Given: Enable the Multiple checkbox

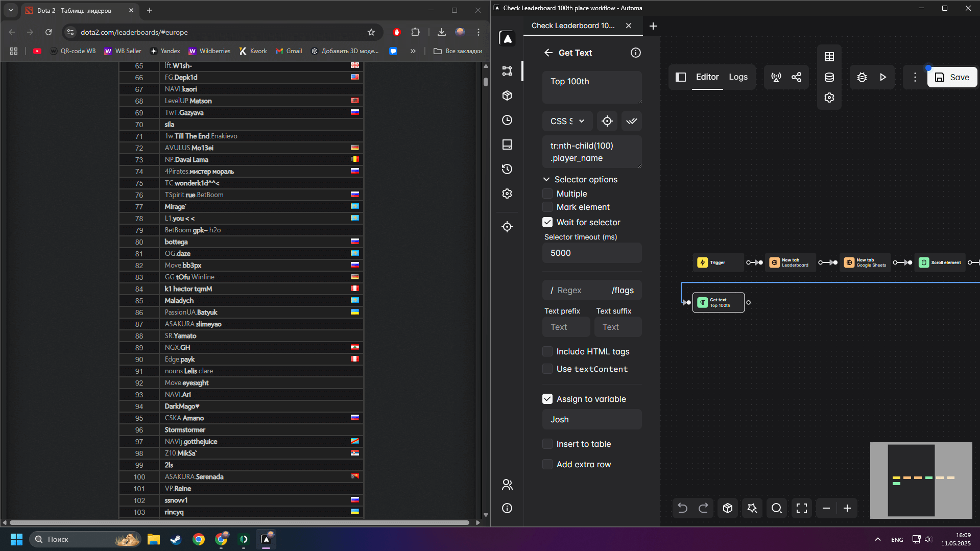Looking at the screenshot, I should [547, 194].
